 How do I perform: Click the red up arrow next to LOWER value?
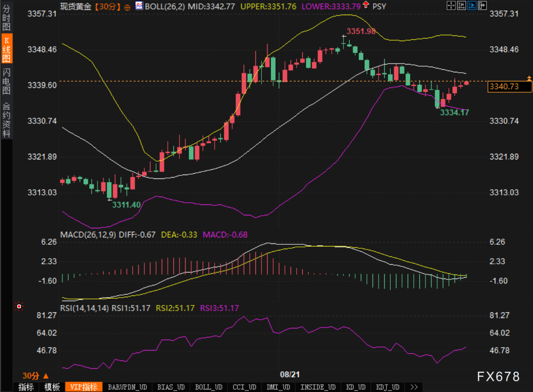(x=366, y=6)
